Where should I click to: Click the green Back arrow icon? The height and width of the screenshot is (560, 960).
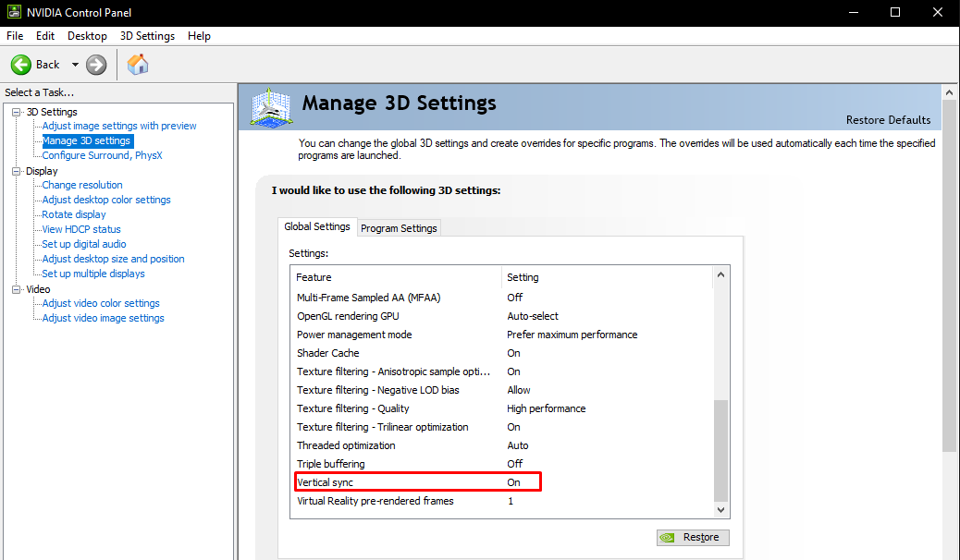click(x=21, y=65)
